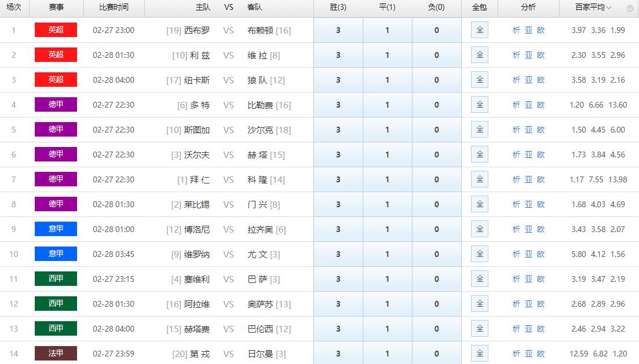Click match time 02-28 03:45
639x364 pixels.
pyautogui.click(x=114, y=254)
